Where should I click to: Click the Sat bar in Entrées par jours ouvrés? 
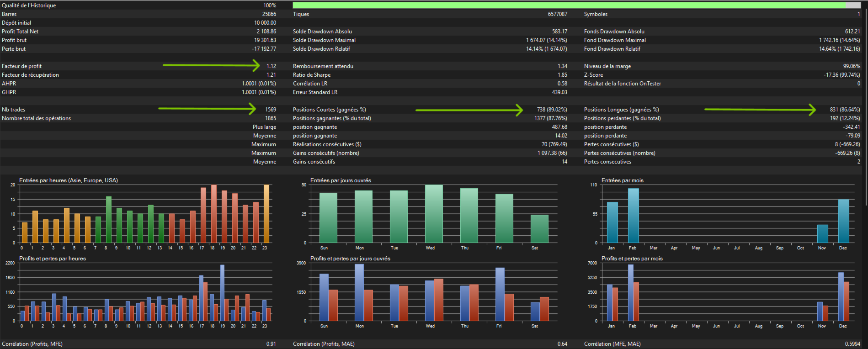click(539, 228)
